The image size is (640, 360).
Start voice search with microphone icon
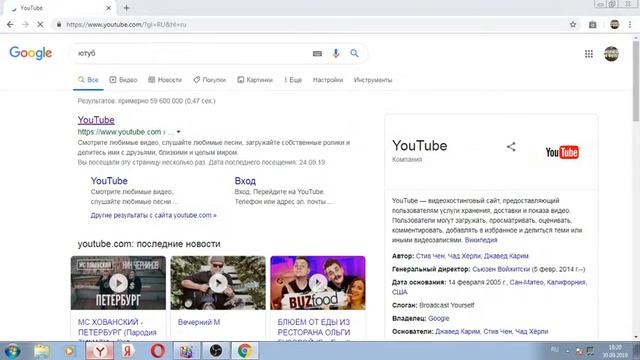pyautogui.click(x=336, y=53)
